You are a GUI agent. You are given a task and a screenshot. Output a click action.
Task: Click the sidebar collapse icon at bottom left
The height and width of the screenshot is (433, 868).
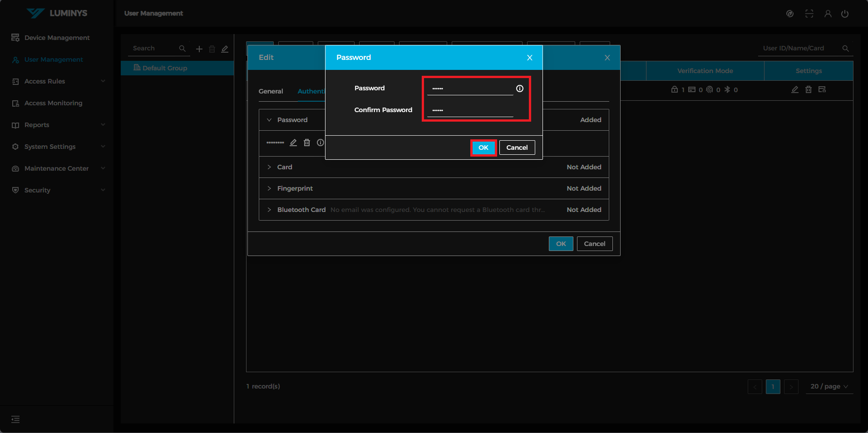(15, 419)
